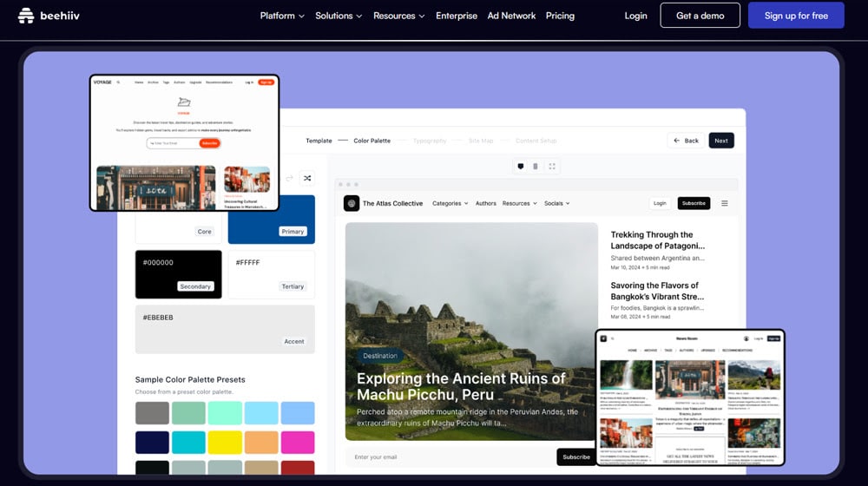Screen dimensions: 868x486
Task: Click Login button in preview site
Action: point(660,203)
